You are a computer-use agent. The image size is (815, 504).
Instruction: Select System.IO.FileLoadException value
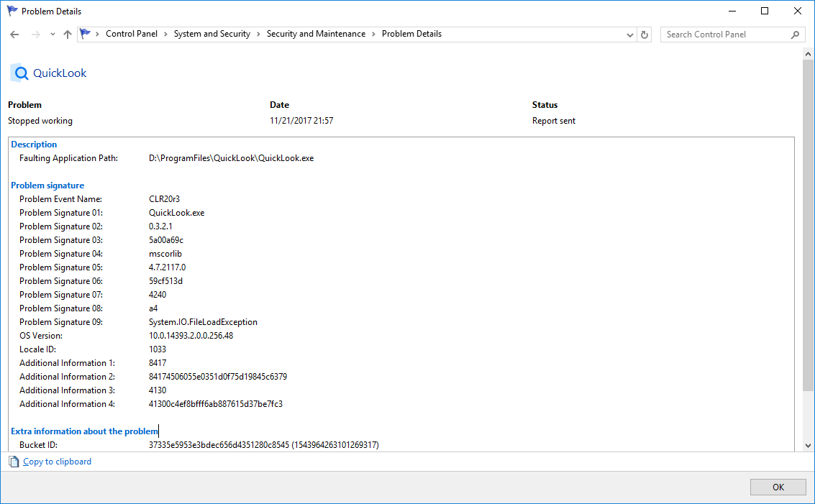click(204, 321)
